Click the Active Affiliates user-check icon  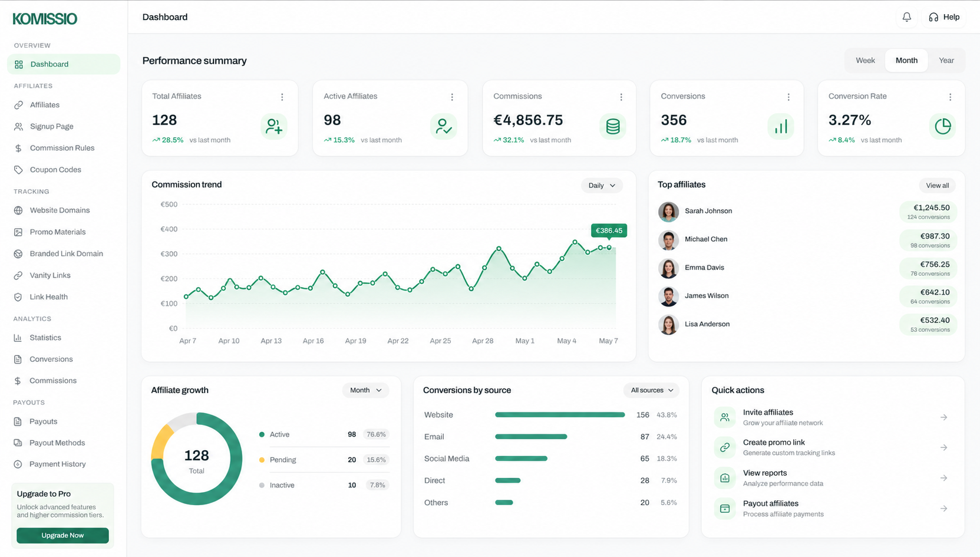[443, 126]
